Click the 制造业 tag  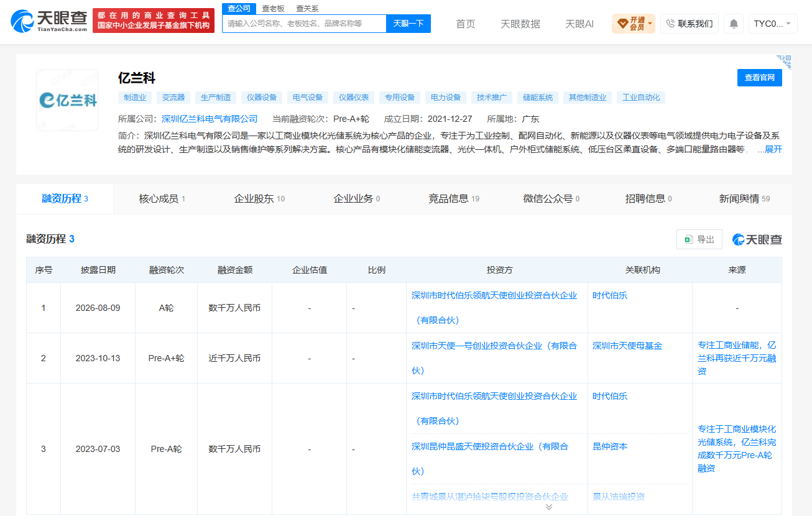tap(135, 98)
